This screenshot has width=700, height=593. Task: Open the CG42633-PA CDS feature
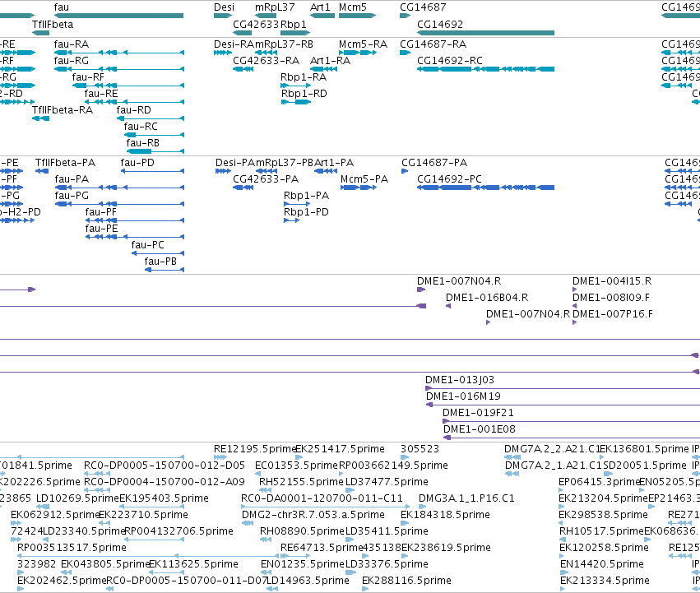click(243, 188)
